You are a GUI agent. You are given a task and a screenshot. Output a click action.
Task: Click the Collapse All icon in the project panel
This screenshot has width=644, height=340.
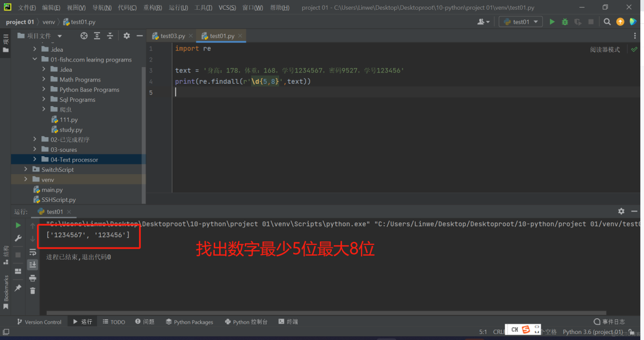pos(110,36)
